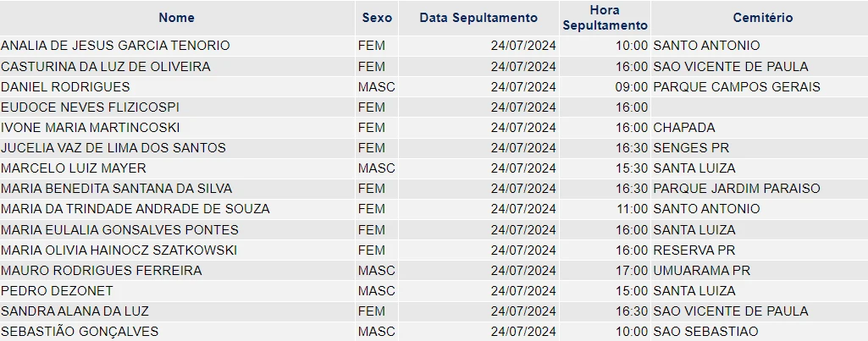This screenshot has height=341, width=868.
Task: Select the Eudoce Neves Flizicospi entry
Action: click(x=91, y=107)
